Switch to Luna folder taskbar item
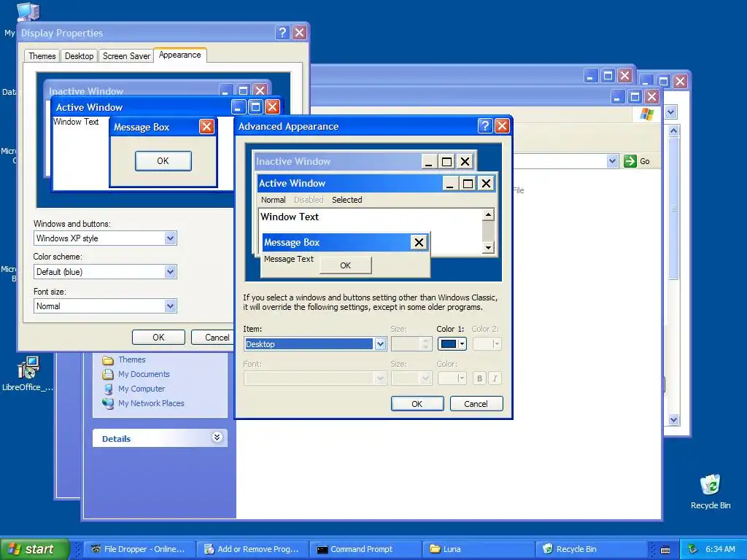This screenshot has height=560, width=747. click(x=479, y=549)
